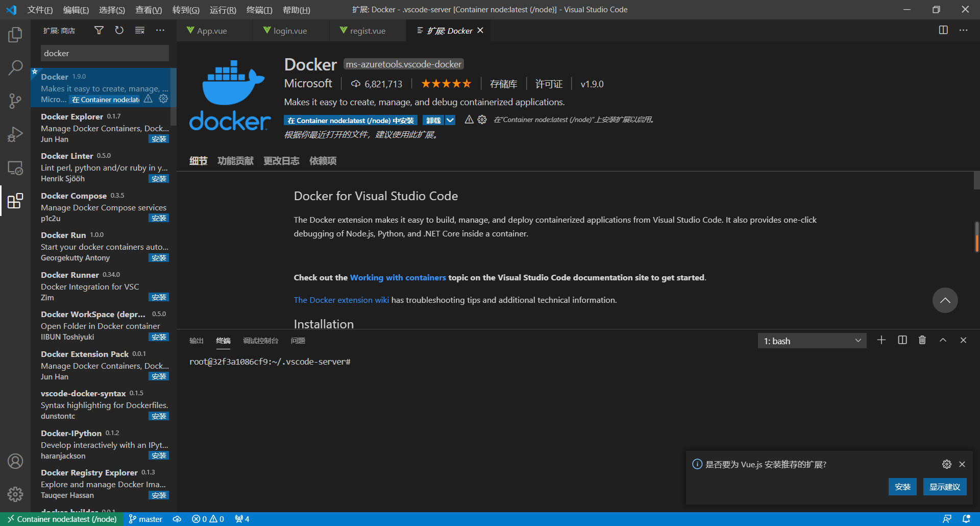
Task: Filter extensions with the funnel icon
Action: tap(99, 31)
